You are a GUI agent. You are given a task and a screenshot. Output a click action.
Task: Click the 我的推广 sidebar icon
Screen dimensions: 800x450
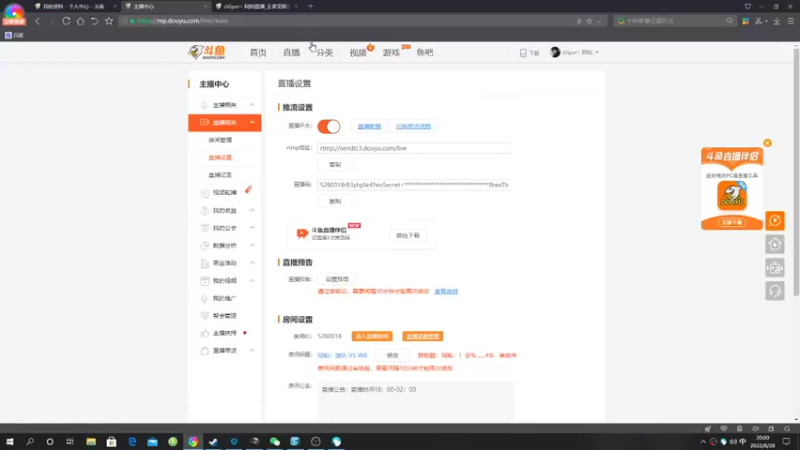point(205,298)
